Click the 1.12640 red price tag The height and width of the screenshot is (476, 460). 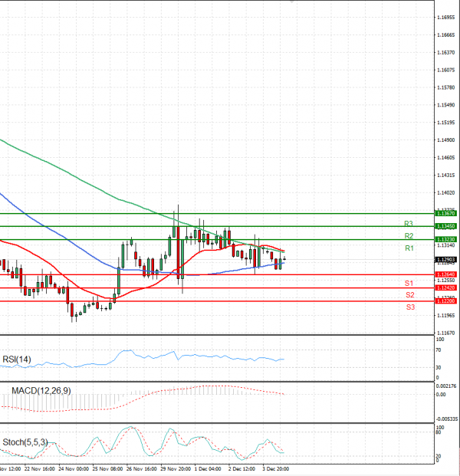pyautogui.click(x=445, y=274)
